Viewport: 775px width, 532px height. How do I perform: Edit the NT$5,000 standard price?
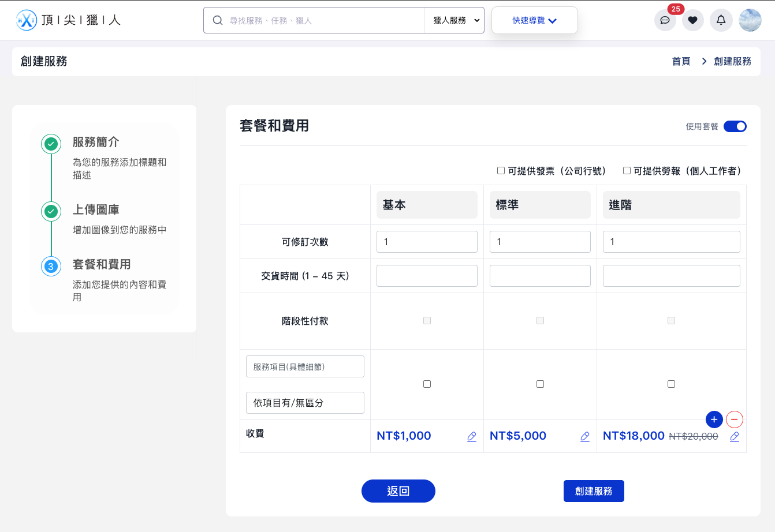point(585,437)
